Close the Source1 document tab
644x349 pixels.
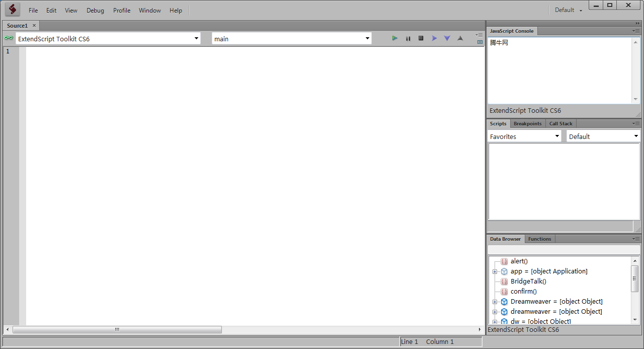coord(34,26)
